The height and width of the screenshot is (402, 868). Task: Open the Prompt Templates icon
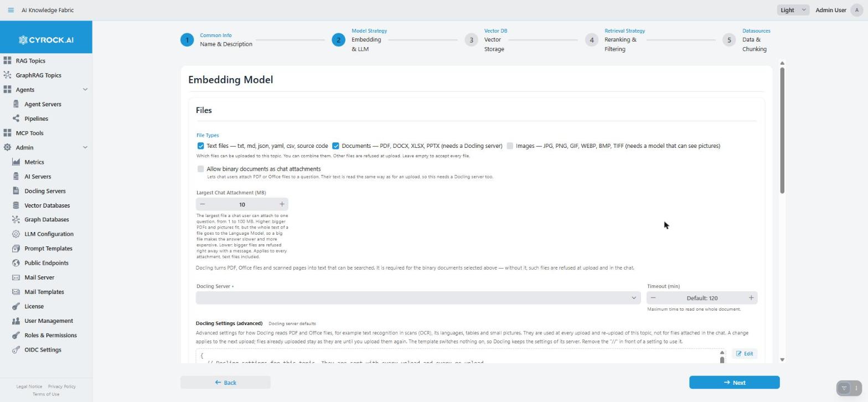click(x=16, y=248)
